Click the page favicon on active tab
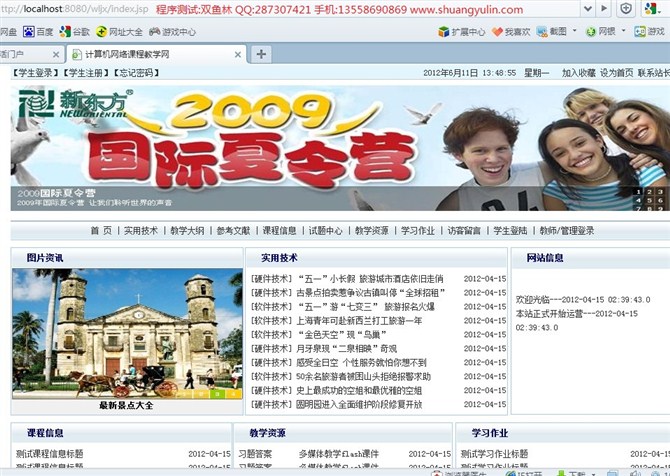670x476 pixels. 77,54
